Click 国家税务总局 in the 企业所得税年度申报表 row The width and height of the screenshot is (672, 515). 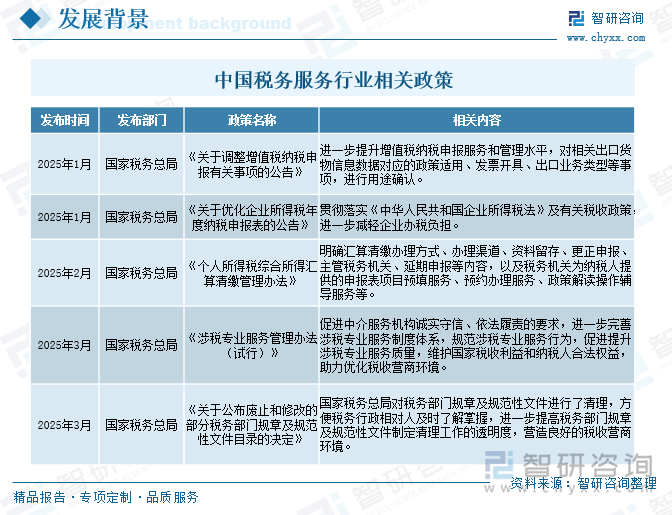click(141, 217)
